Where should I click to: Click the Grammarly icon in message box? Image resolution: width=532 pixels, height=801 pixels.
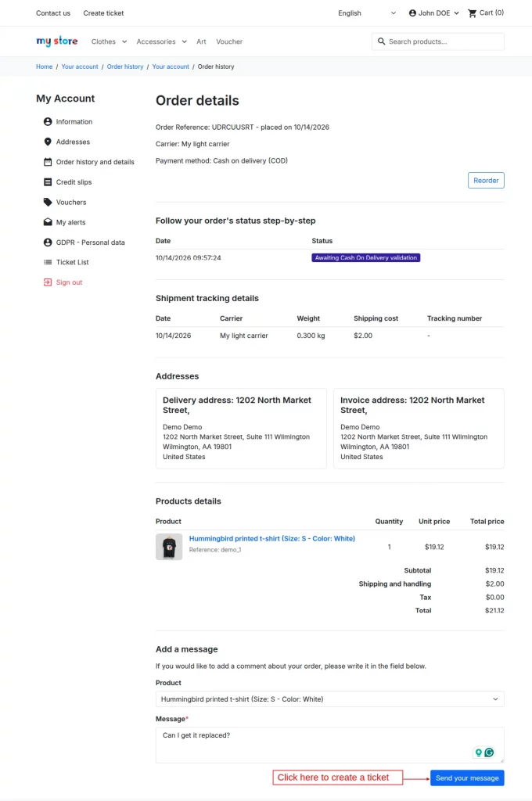point(490,753)
